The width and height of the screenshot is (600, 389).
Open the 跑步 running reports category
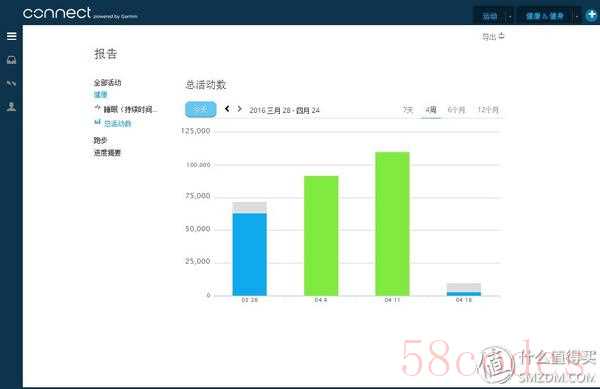coord(100,140)
